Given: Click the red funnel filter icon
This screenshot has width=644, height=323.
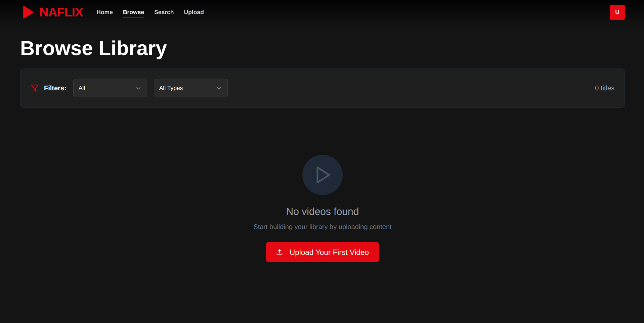Looking at the screenshot, I should pyautogui.click(x=35, y=88).
